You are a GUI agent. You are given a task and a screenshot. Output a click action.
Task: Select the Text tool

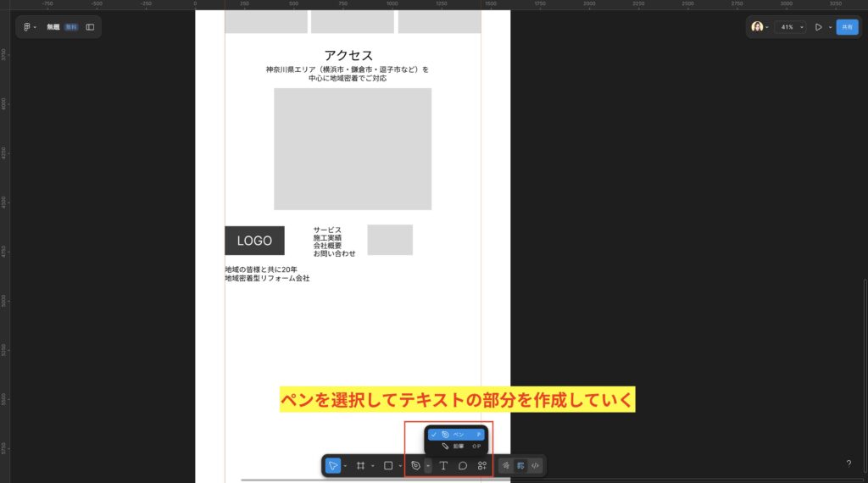click(443, 465)
